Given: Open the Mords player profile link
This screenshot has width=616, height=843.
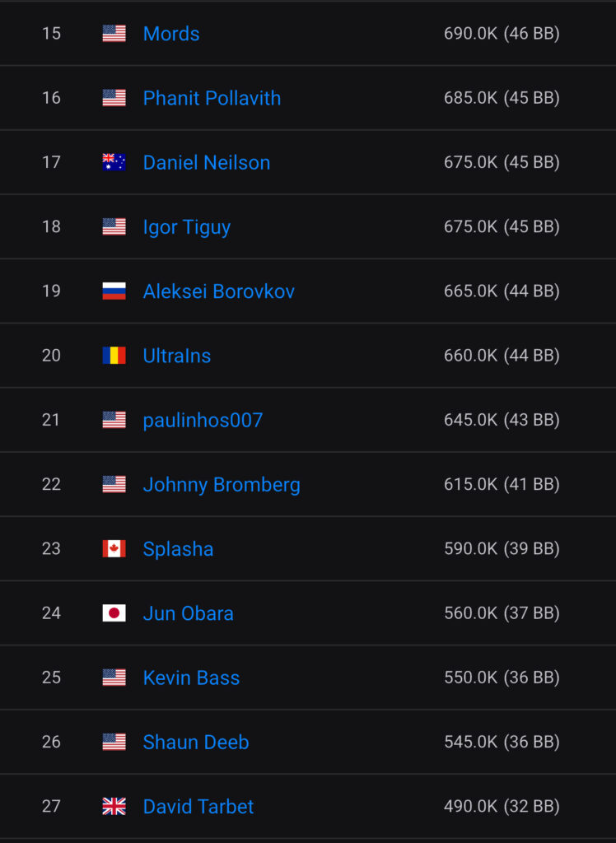Looking at the screenshot, I should 171,34.
